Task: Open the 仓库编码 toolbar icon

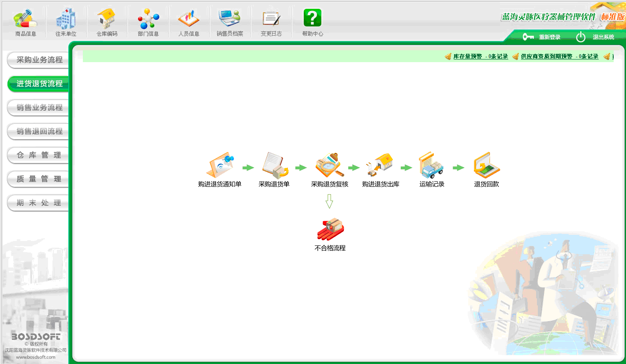Action: click(107, 19)
